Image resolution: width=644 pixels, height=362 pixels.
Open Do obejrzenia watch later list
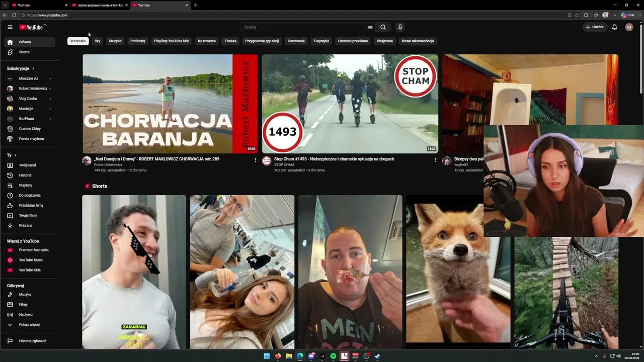pos(30,196)
